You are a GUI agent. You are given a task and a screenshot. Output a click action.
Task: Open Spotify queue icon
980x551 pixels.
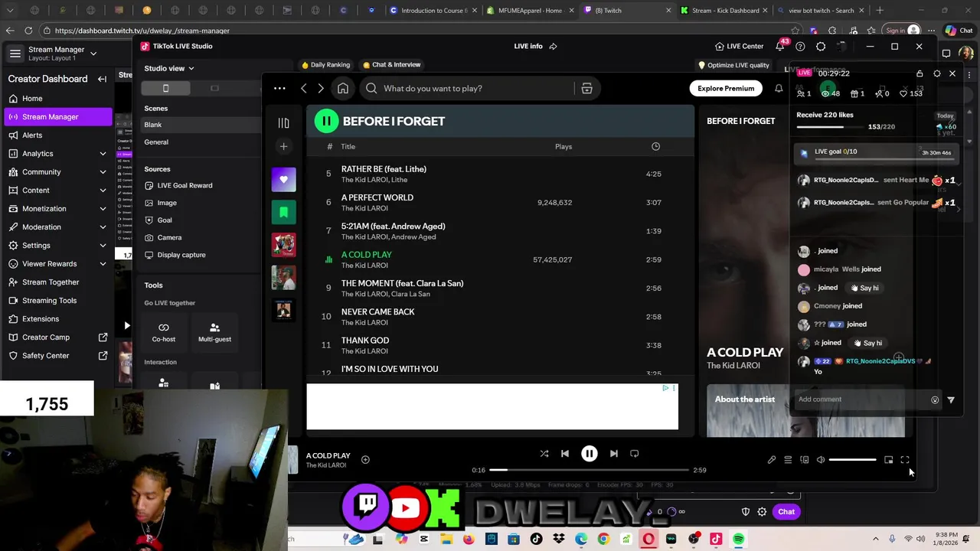pyautogui.click(x=788, y=460)
